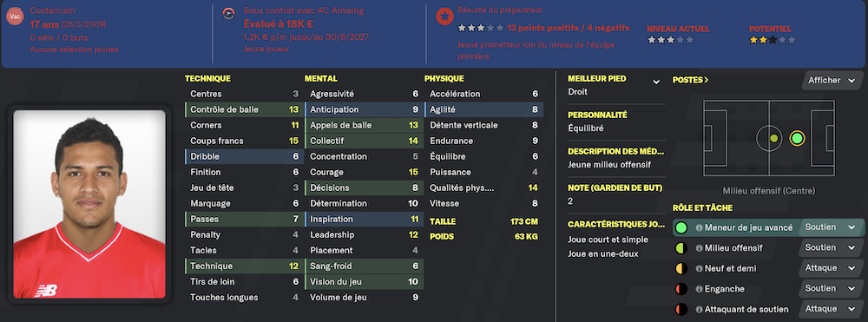Click info icon beside Neuf et demi

pyautogui.click(x=699, y=268)
